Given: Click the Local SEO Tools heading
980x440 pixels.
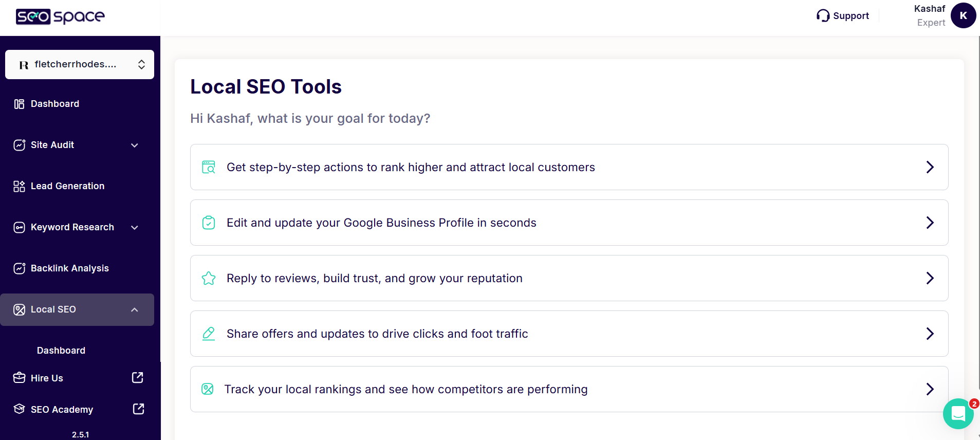Looking at the screenshot, I should click(x=266, y=86).
